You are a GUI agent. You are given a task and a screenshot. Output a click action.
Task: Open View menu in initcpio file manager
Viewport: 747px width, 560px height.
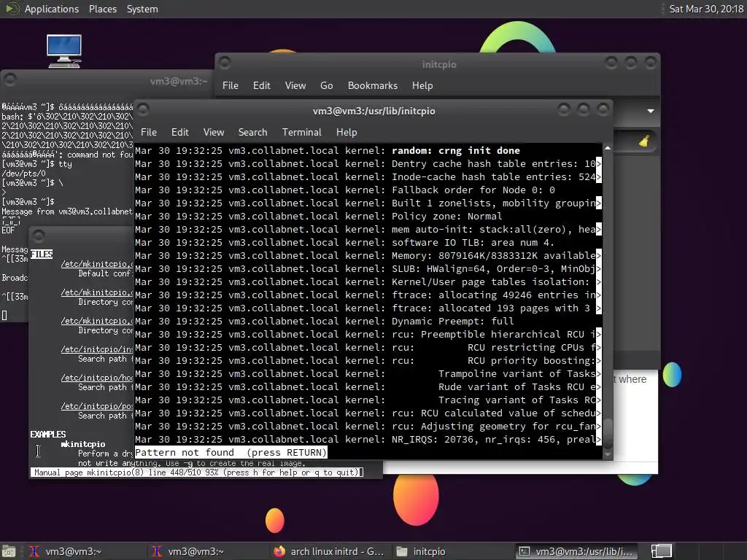[295, 86]
